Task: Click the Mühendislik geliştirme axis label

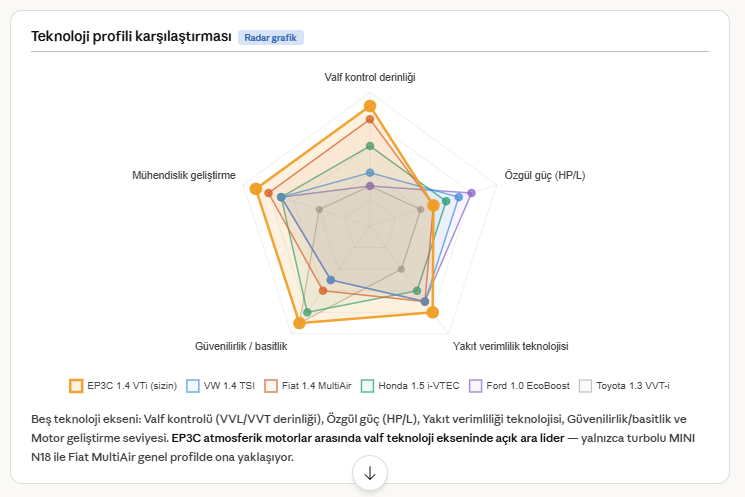Action: pos(184,175)
